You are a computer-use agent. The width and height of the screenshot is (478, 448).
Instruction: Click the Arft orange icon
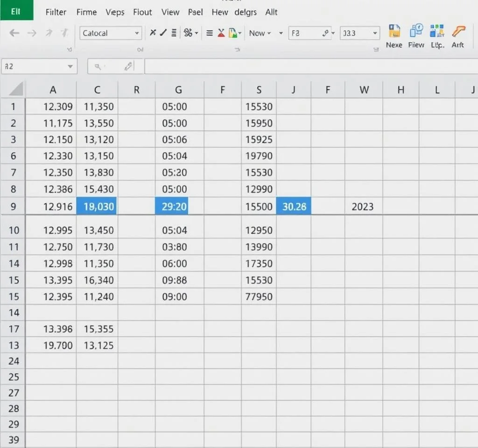pos(458,32)
